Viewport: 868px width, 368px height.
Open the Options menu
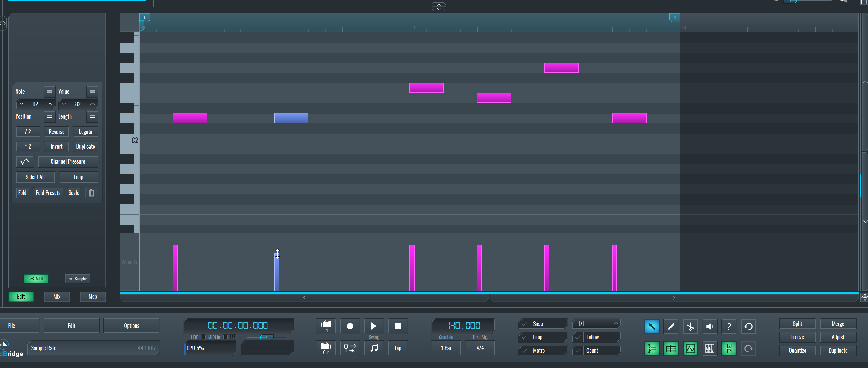131,325
